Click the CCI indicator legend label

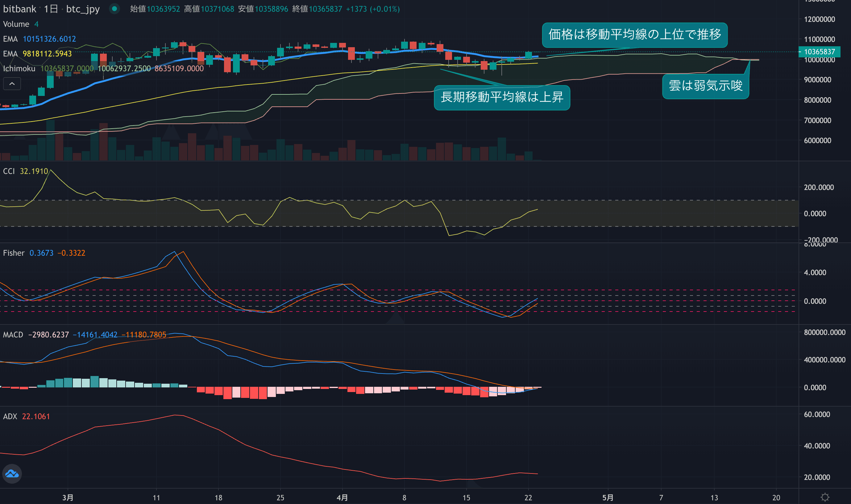coord(9,171)
